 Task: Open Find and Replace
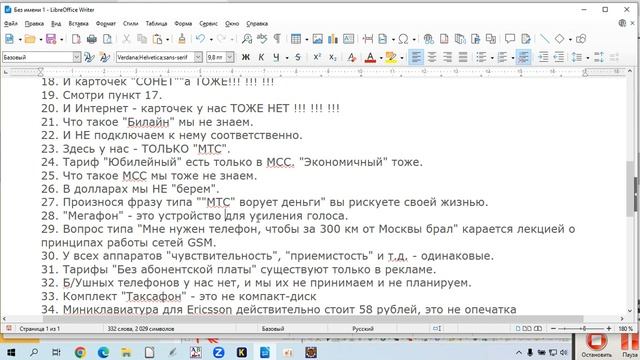pos(247,39)
